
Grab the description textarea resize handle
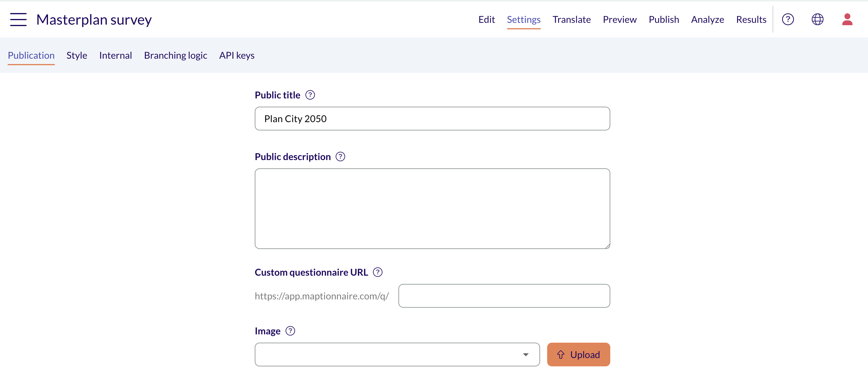[607, 246]
